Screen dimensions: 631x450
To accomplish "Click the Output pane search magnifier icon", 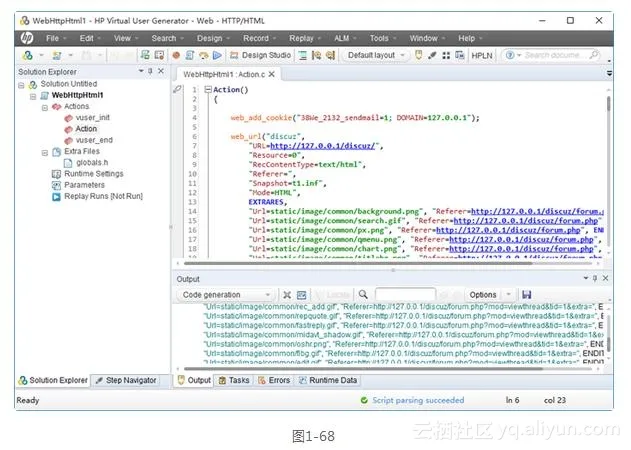I will click(363, 294).
